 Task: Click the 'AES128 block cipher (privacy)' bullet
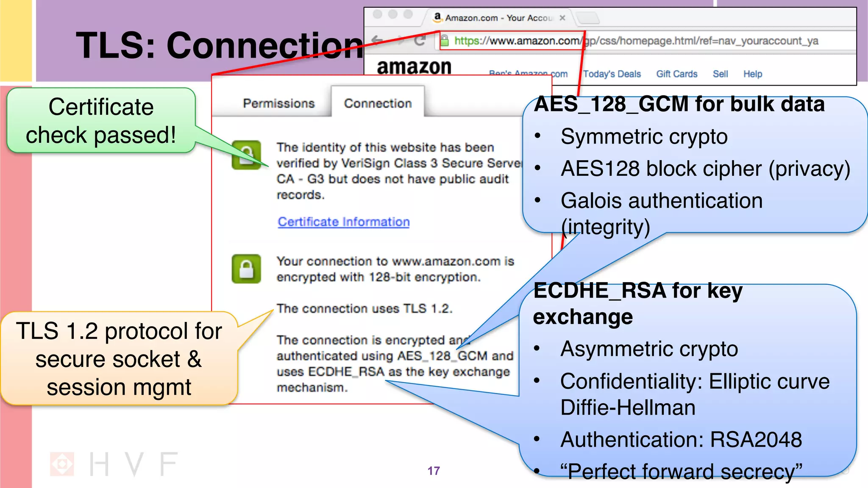(705, 169)
